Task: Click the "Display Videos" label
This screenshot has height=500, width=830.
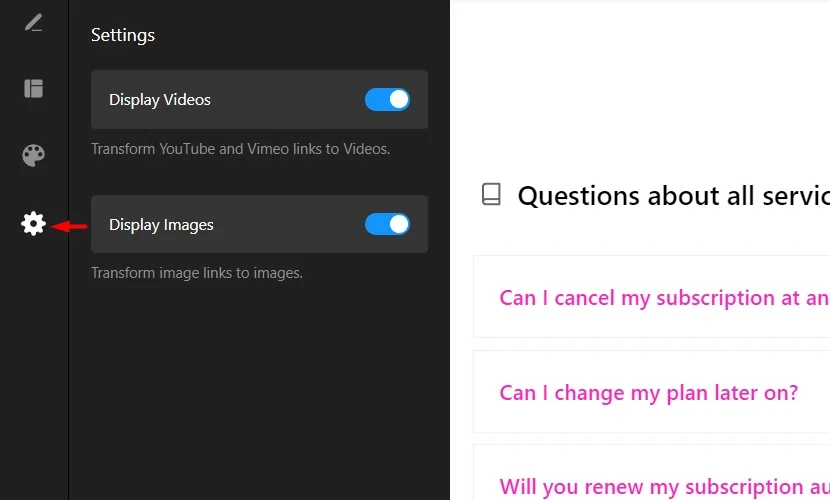Action: pos(160,99)
